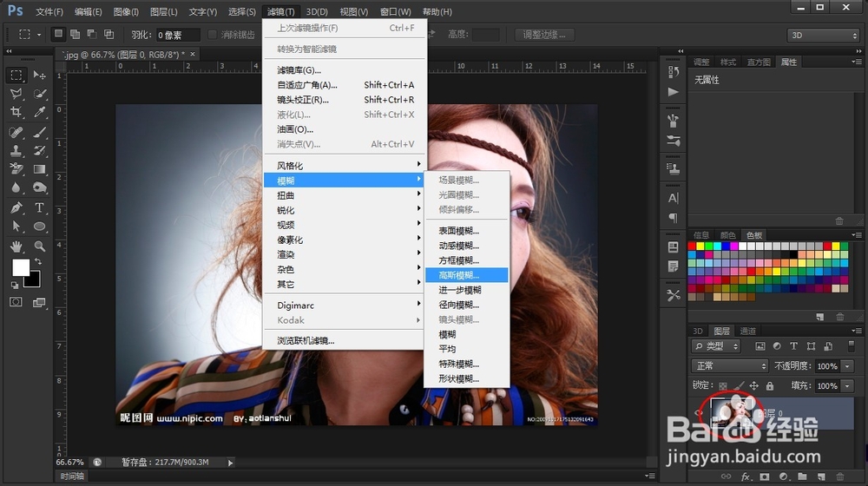This screenshot has width=868, height=486.
Task: Toggle visibility of layer 0
Action: 699,412
